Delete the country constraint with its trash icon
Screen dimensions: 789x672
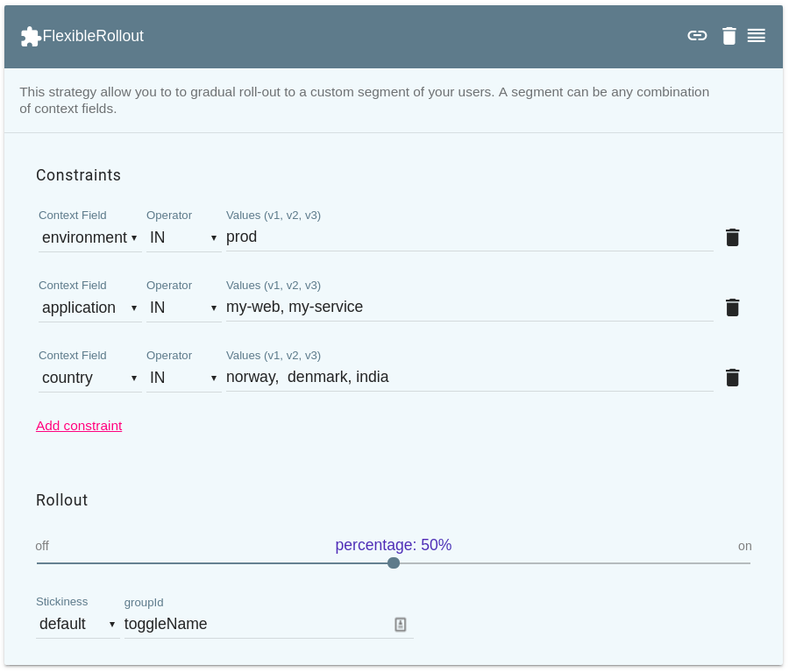click(x=733, y=377)
